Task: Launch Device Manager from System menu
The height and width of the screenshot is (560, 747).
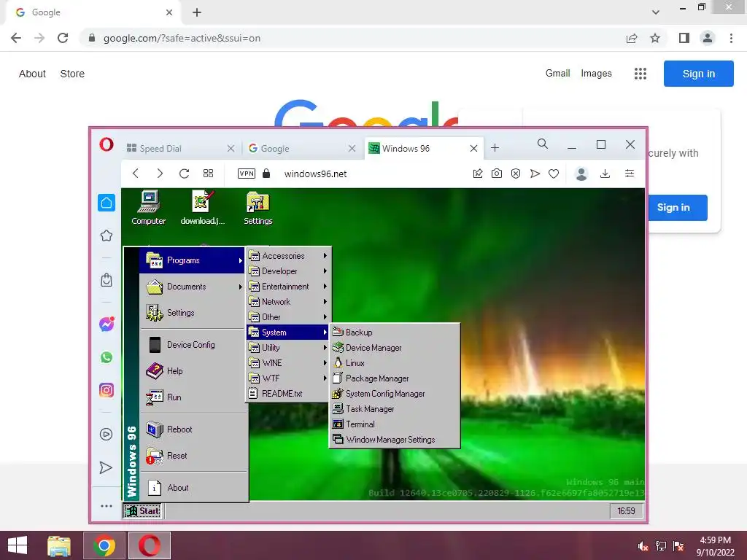Action: coord(395,348)
